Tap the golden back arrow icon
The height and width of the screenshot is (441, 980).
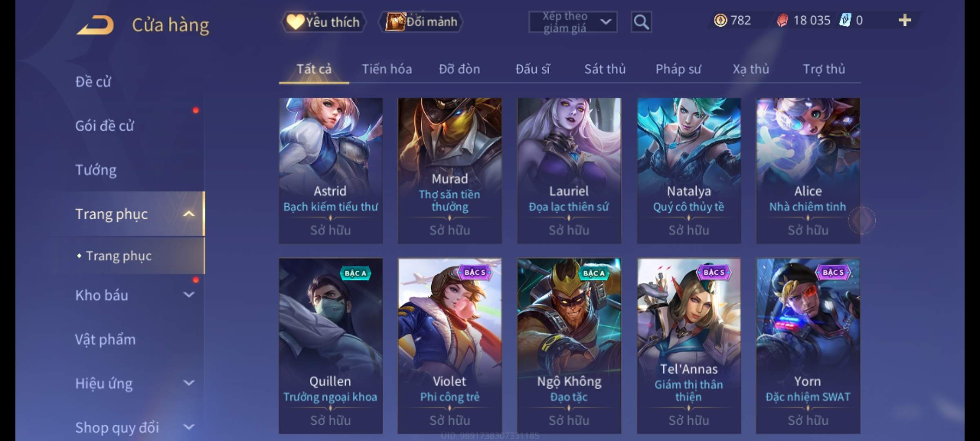[95, 25]
